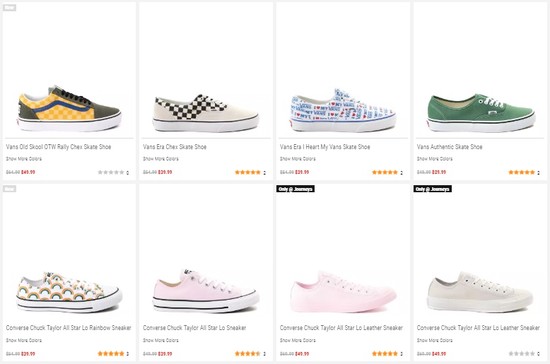Show More Colors for Converse Rainbow Sneaker

24,340
